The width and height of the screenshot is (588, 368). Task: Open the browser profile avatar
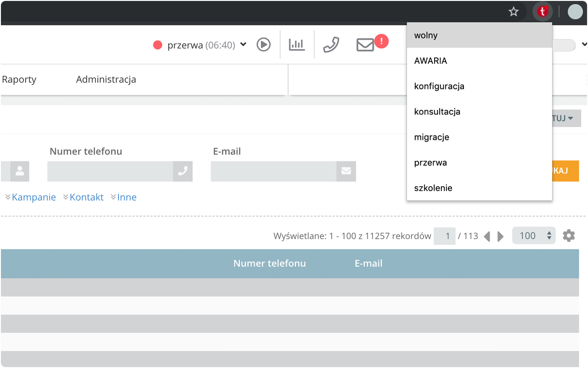tap(575, 12)
